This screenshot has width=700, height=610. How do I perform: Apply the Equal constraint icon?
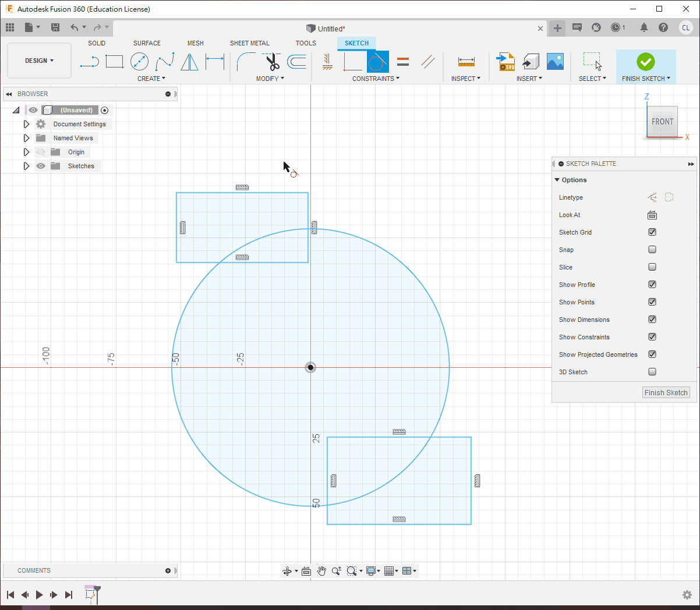403,61
